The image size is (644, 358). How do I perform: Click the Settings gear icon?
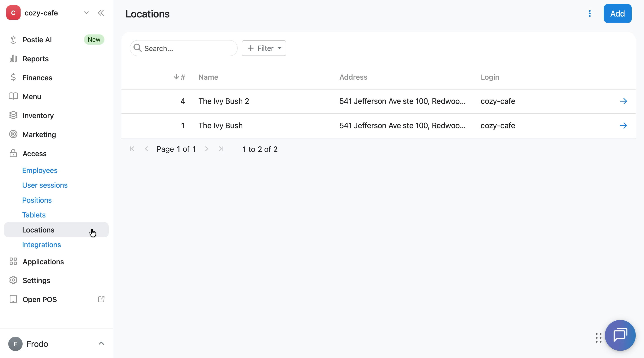point(13,280)
